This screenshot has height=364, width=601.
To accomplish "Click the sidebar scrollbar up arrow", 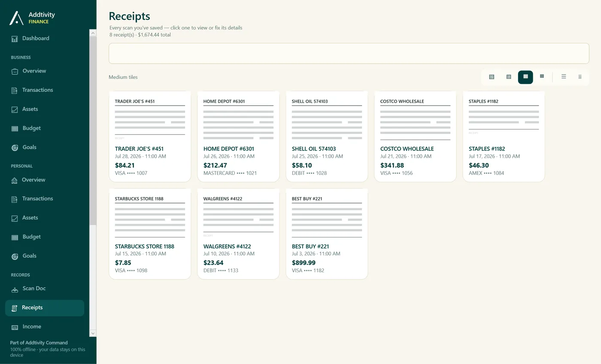I will (93, 33).
